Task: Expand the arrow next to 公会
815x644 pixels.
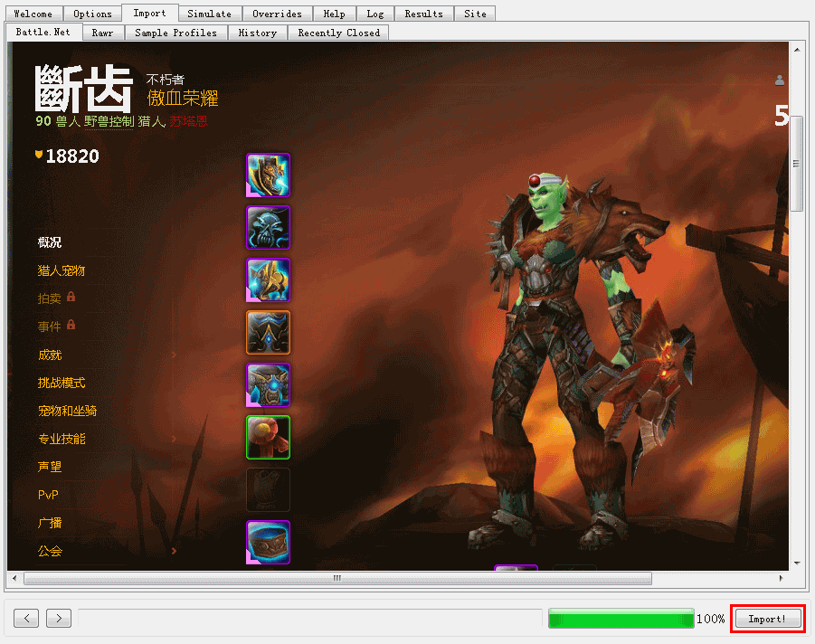Action: [x=174, y=551]
